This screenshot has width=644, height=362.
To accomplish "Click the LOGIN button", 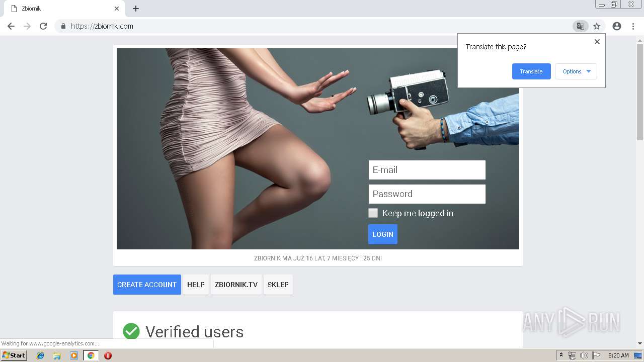I will (x=383, y=234).
